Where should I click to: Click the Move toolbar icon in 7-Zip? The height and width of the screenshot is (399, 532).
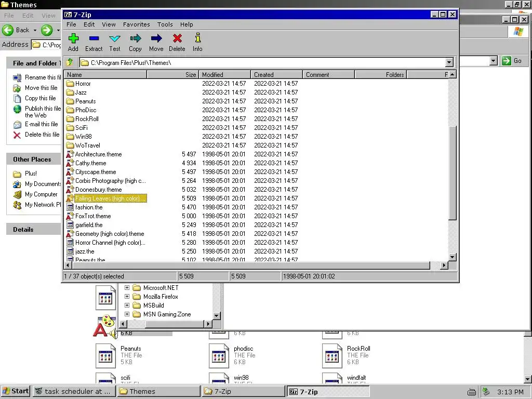(x=156, y=38)
